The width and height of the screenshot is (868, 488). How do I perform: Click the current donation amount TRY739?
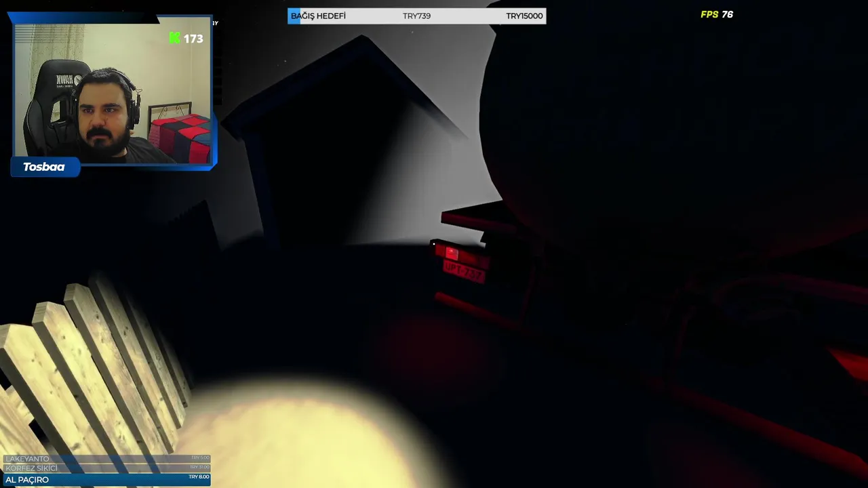point(416,16)
